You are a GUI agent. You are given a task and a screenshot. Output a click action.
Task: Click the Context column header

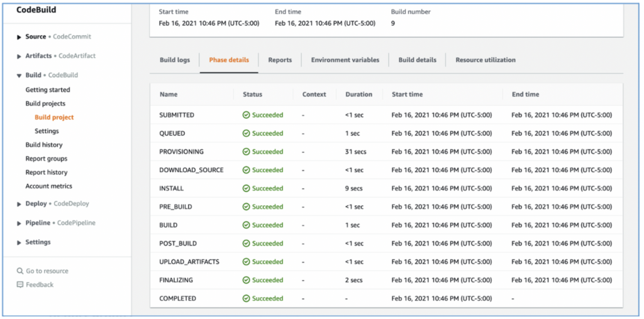click(x=314, y=94)
